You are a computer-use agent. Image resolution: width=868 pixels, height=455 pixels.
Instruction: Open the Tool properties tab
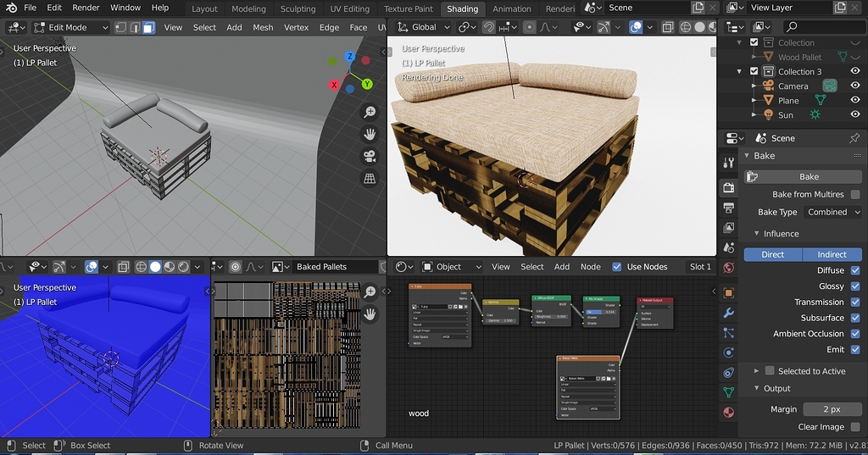point(728,162)
